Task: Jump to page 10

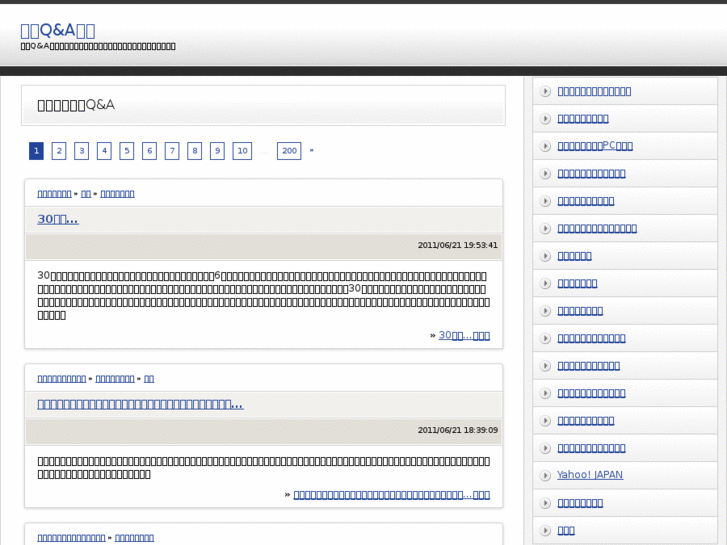Action: pyautogui.click(x=242, y=151)
